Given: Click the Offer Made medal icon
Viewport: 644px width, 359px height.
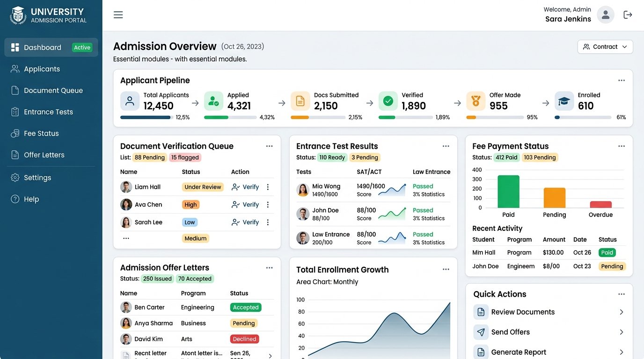Looking at the screenshot, I should coord(476,101).
